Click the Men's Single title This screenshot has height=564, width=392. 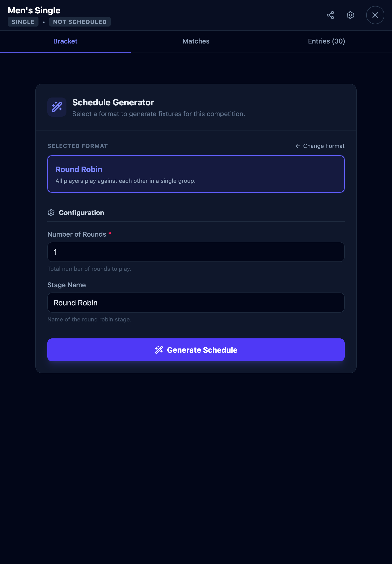pyautogui.click(x=34, y=10)
